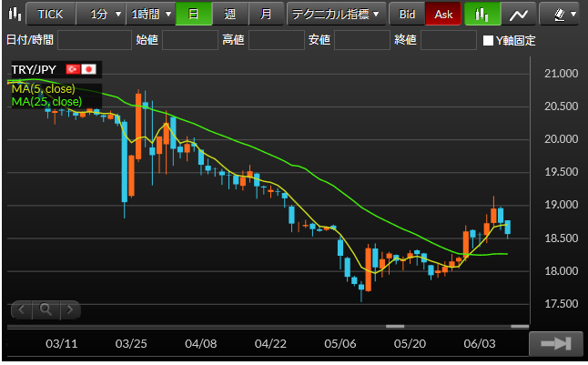This screenshot has width=588, height=365.
Task: Click the 06/03 date axis label
Action: (480, 344)
